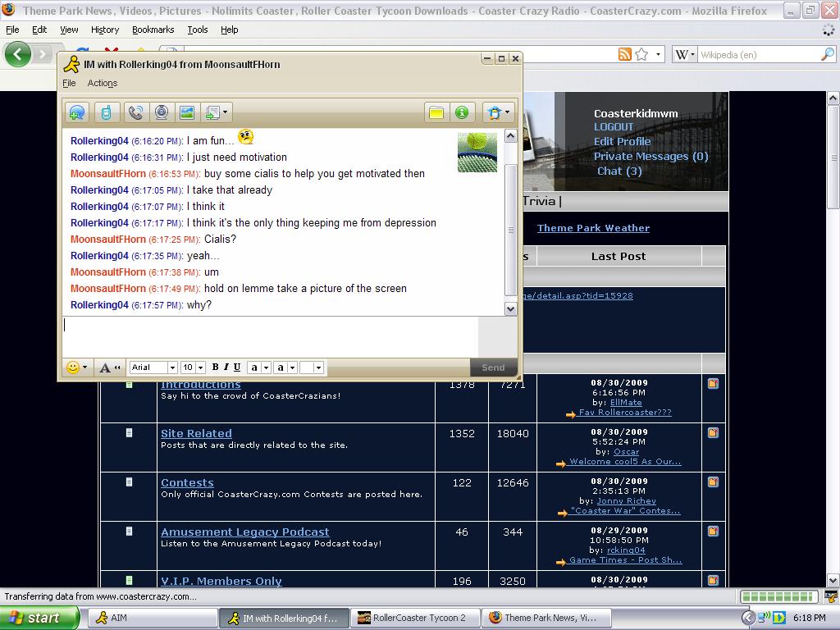Start a webcam video session
Viewport: 840px width, 630px height.
[162, 112]
